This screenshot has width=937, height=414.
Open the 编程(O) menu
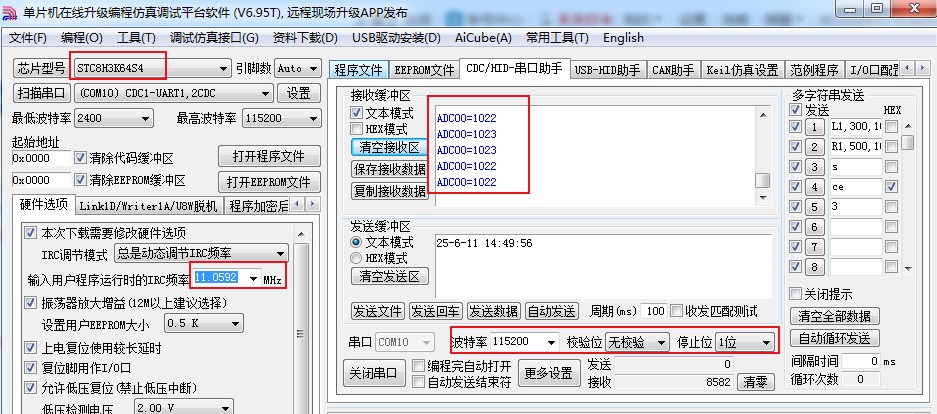(82, 38)
